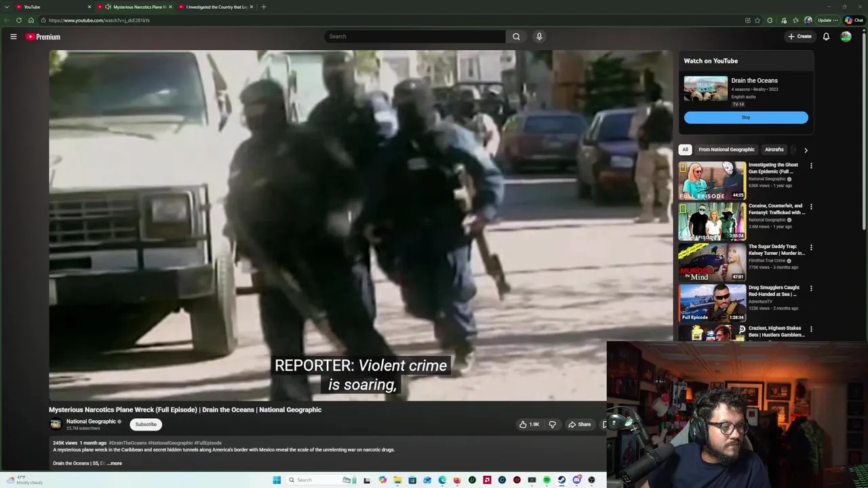Click the YouTube Premium logo
The width and height of the screenshot is (868, 488).
pos(43,37)
